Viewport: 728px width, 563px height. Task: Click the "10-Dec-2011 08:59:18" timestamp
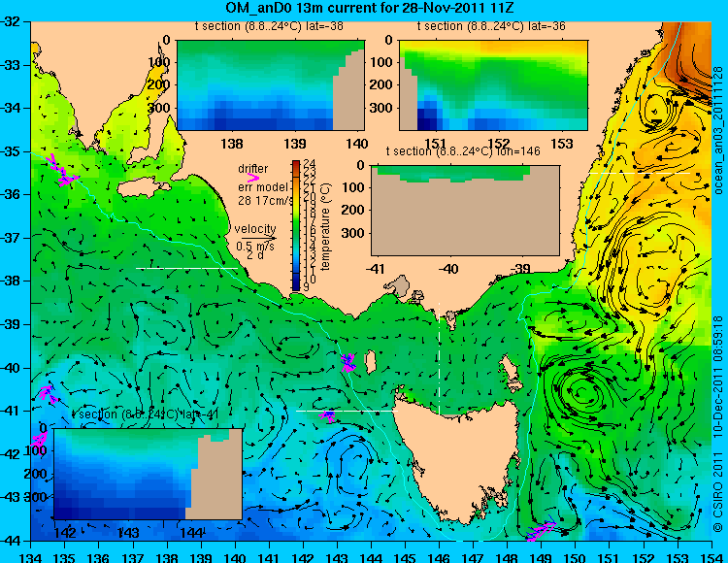718,377
